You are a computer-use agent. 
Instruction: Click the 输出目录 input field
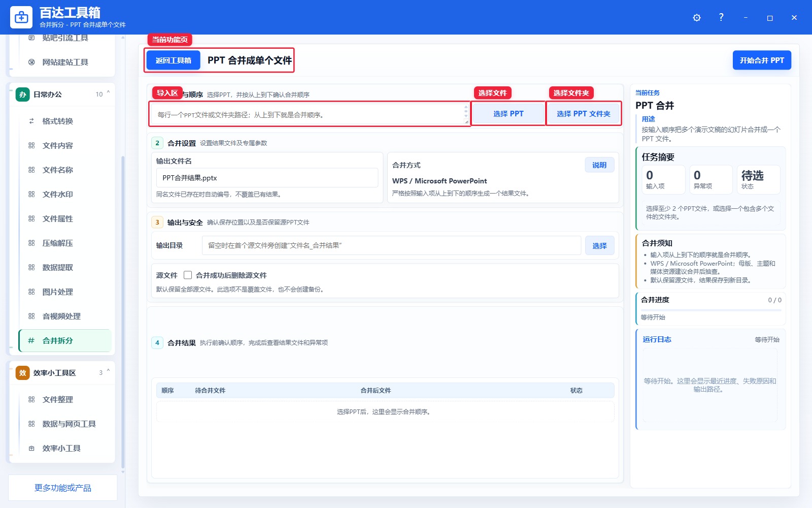(x=391, y=245)
